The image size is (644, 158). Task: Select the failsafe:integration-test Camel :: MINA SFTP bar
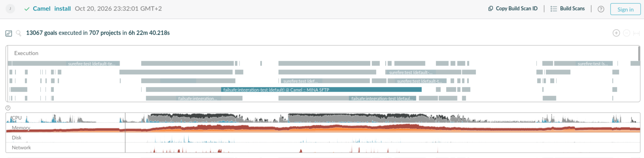click(321, 89)
